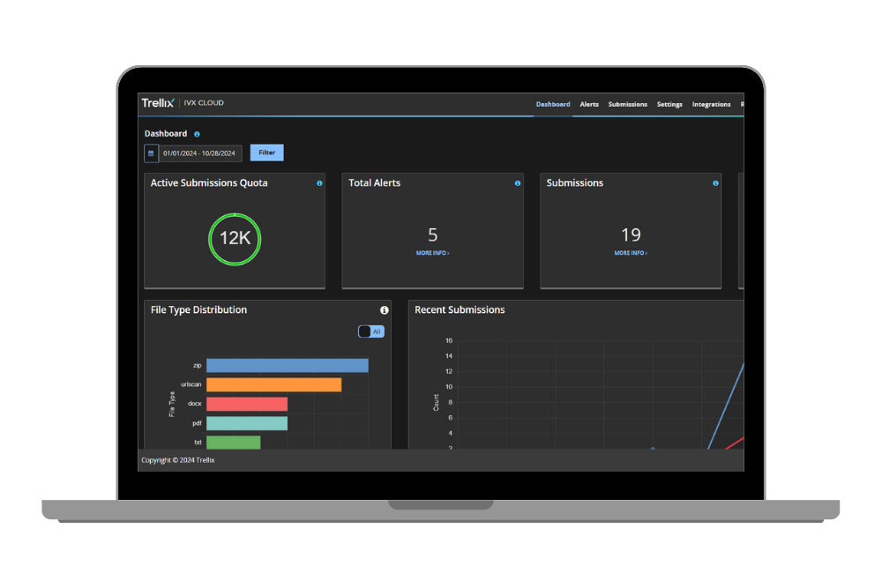
Task: Open MORE INFO under Submissions
Action: click(631, 253)
